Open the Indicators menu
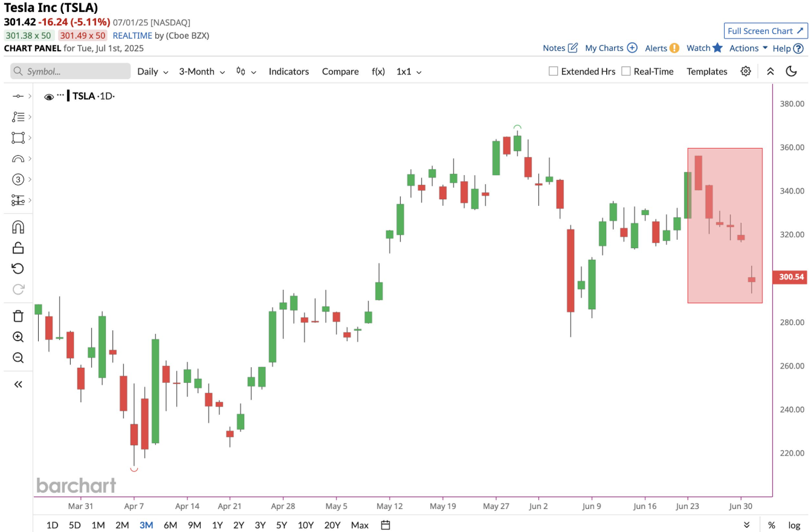 point(289,71)
